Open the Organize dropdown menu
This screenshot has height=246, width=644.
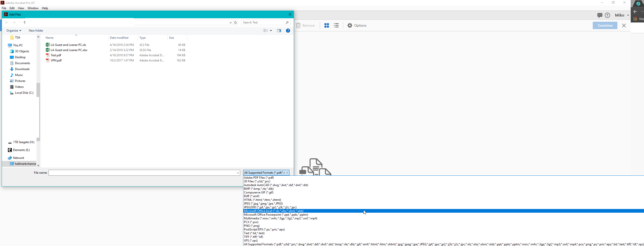(x=14, y=31)
